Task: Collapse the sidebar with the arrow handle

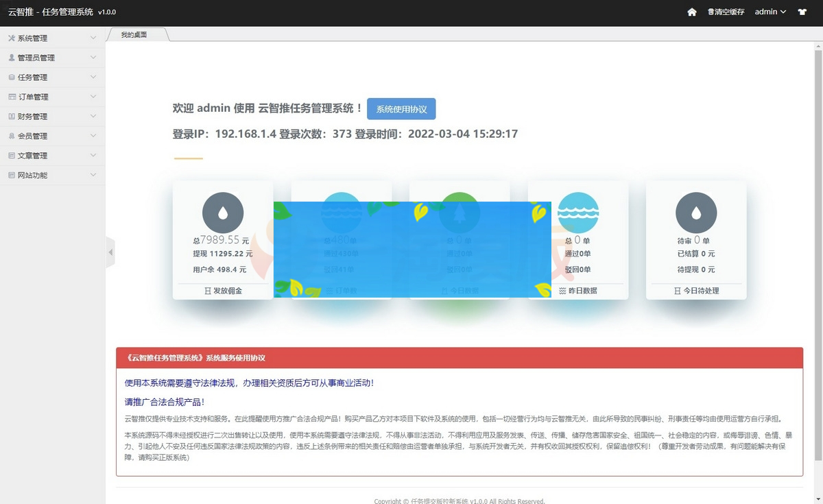Action: [110, 252]
